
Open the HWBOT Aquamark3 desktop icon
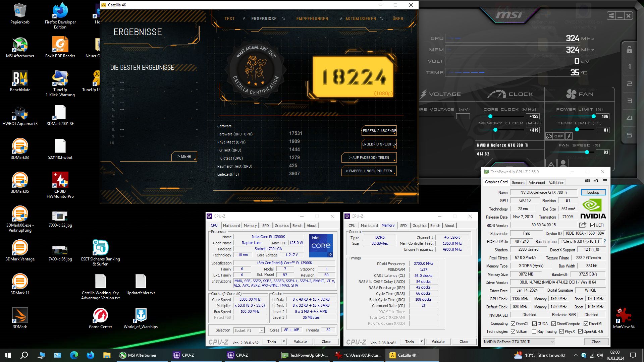click(x=20, y=116)
